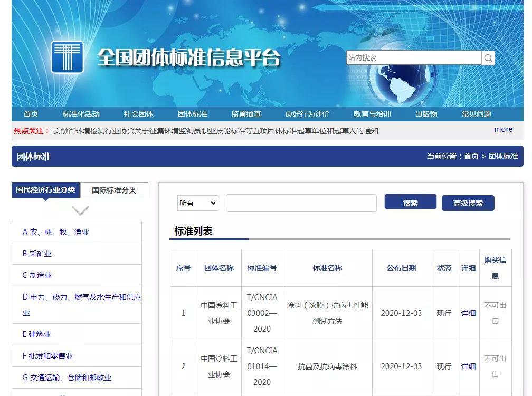Click the 标准编号 column header
The height and width of the screenshot is (396, 532).
click(262, 268)
